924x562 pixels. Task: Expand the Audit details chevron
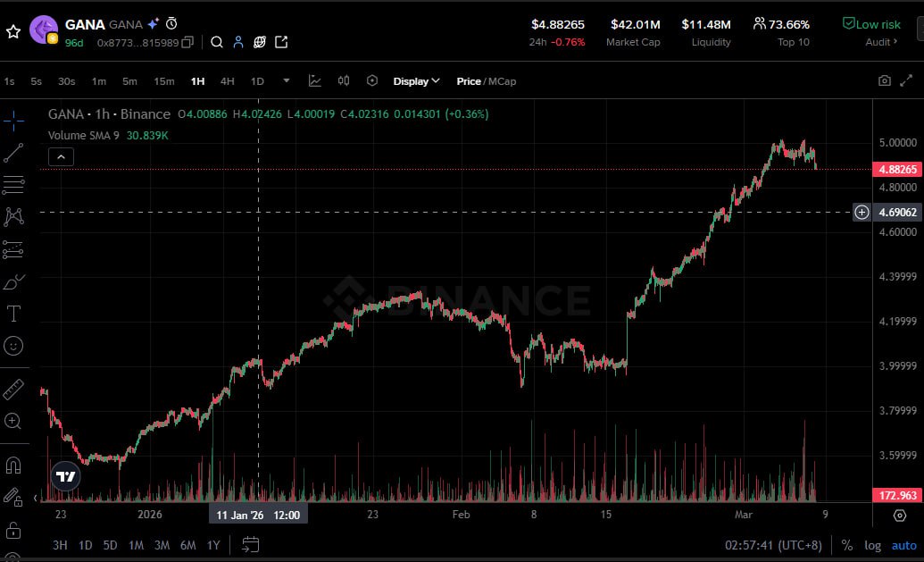coord(895,42)
